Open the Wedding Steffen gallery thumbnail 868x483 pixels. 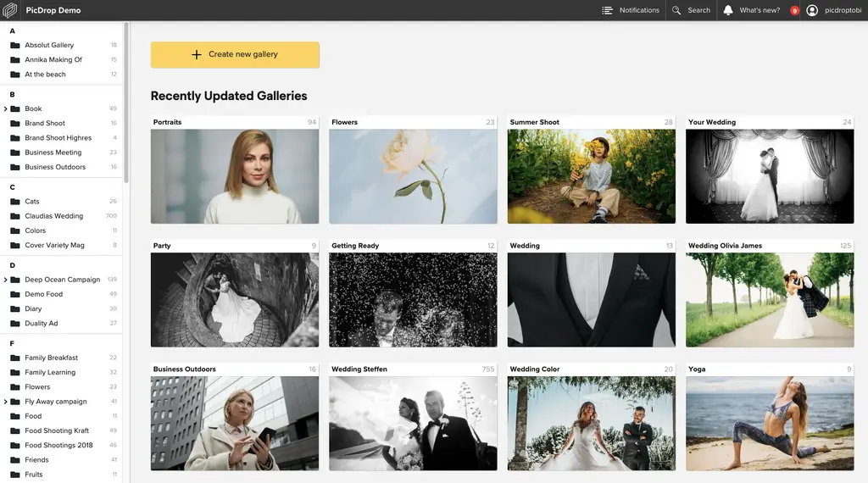tap(413, 423)
